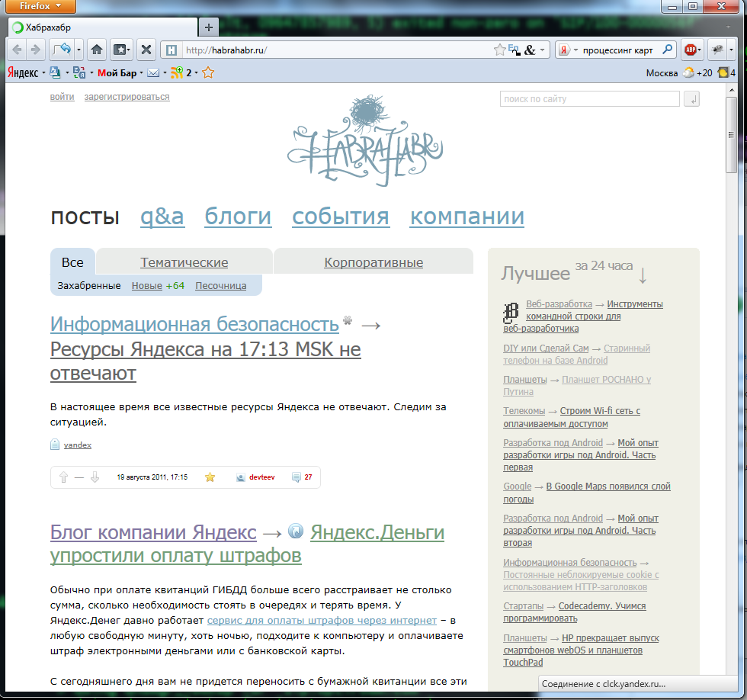This screenshot has height=700, width=747.
Task: Open the Песочница link
Action: pos(220,285)
